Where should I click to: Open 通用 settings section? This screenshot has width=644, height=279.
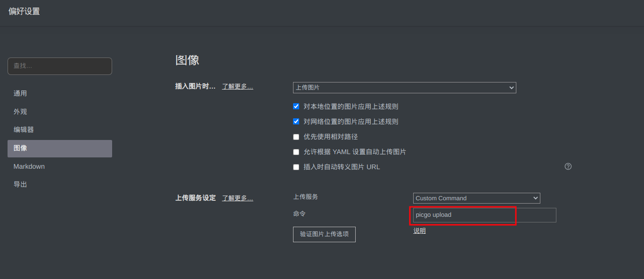20,93
